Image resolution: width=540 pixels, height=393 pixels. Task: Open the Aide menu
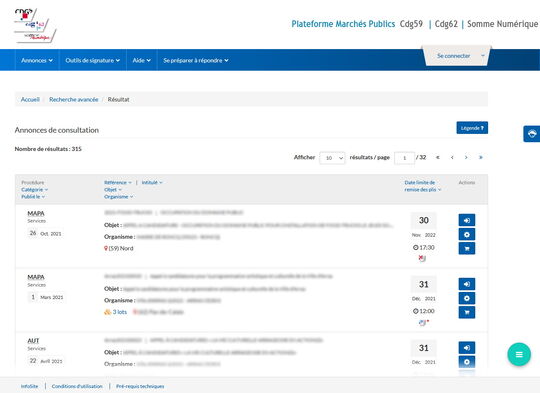(142, 60)
